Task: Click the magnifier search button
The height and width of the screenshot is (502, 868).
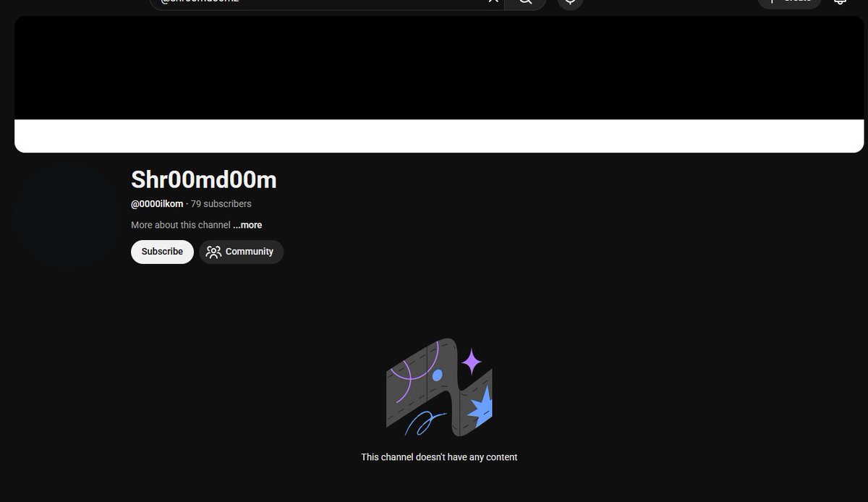Action: tap(525, 3)
